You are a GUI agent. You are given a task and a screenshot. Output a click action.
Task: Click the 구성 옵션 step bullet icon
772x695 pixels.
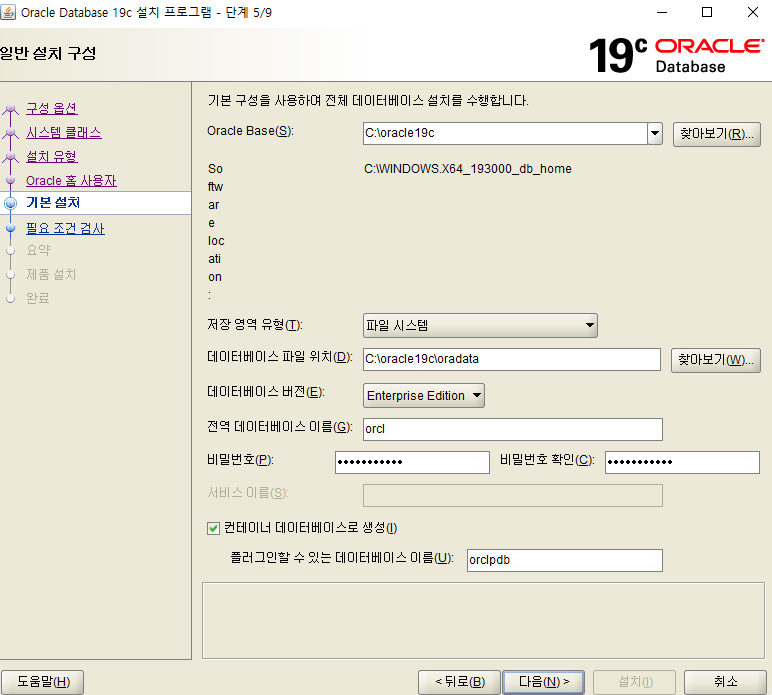tap(10, 109)
